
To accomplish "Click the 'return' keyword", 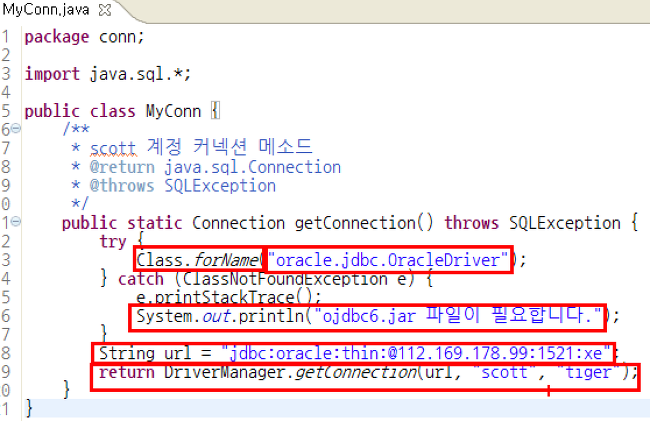I will (x=127, y=372).
